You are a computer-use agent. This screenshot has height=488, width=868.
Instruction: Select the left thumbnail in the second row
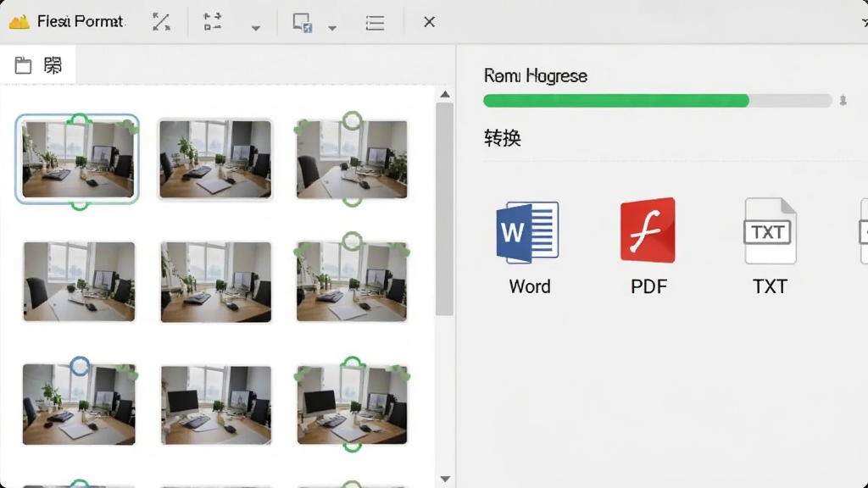coord(79,281)
